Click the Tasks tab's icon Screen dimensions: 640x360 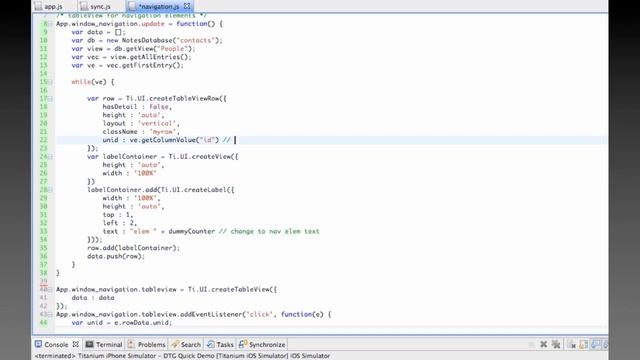(x=210, y=344)
